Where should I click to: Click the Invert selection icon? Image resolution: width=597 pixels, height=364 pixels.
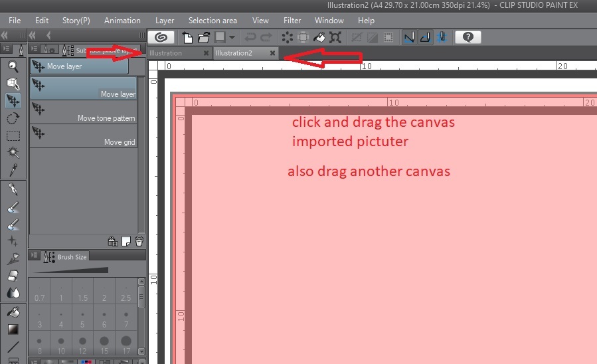373,37
